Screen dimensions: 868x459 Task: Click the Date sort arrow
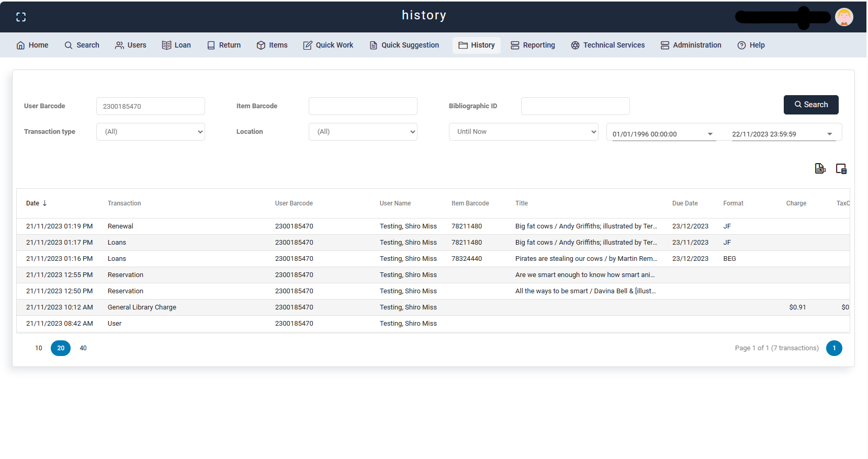point(44,203)
